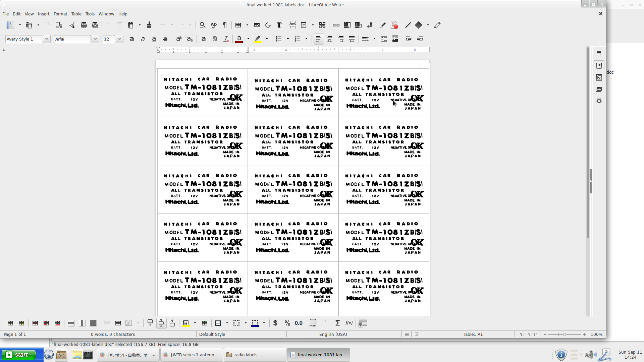Image resolution: width=644 pixels, height=362 pixels.
Task: Toggle Track Changes recording icon
Action: point(394,25)
